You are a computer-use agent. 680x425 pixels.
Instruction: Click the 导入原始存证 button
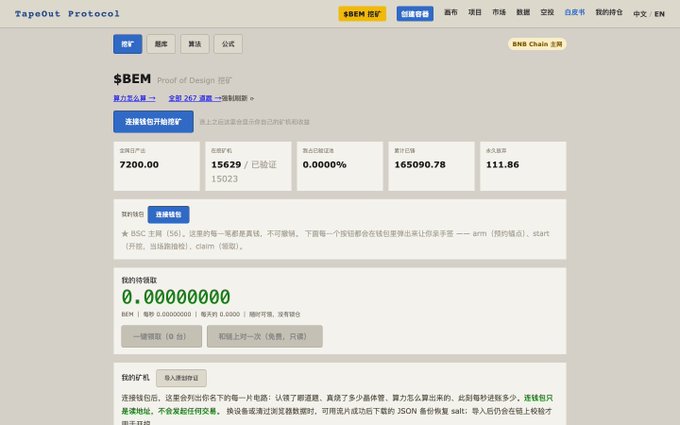click(x=181, y=378)
